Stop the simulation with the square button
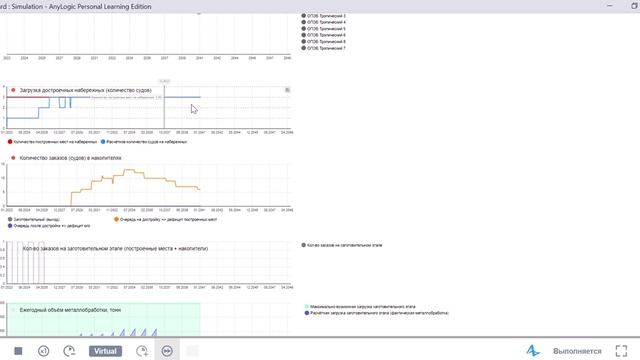This screenshot has width=640, height=360. pos(18,351)
